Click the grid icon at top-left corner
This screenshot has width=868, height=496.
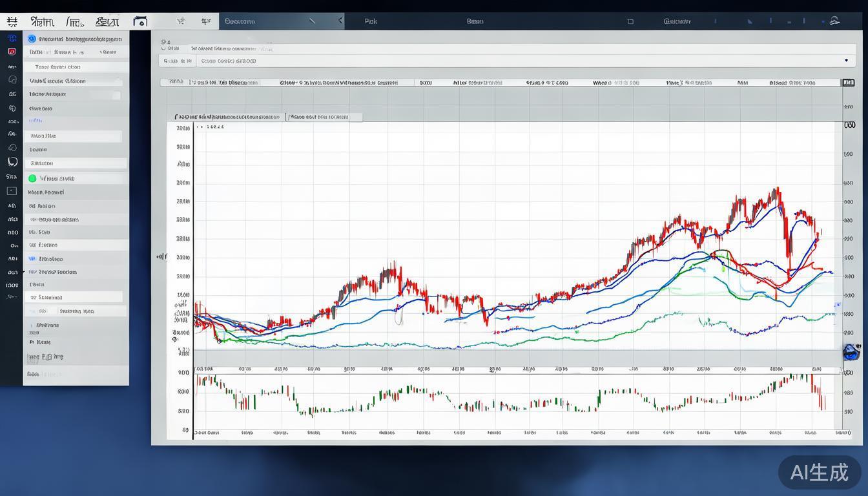click(12, 21)
